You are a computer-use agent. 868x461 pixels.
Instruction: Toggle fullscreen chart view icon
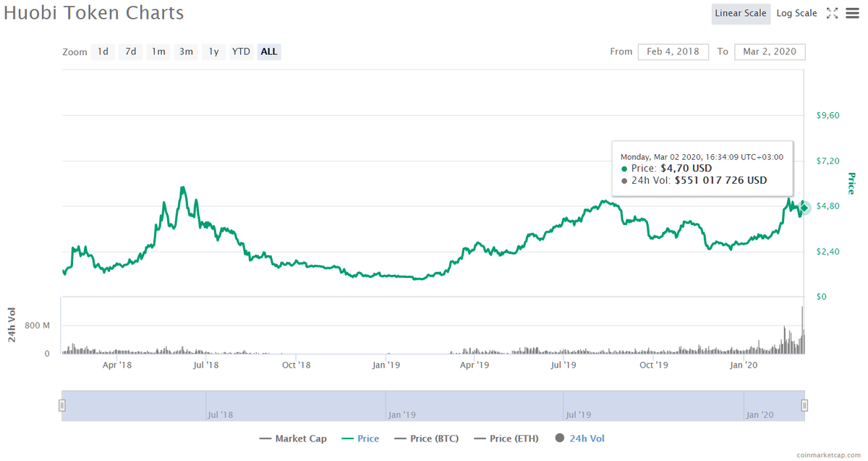[x=832, y=13]
